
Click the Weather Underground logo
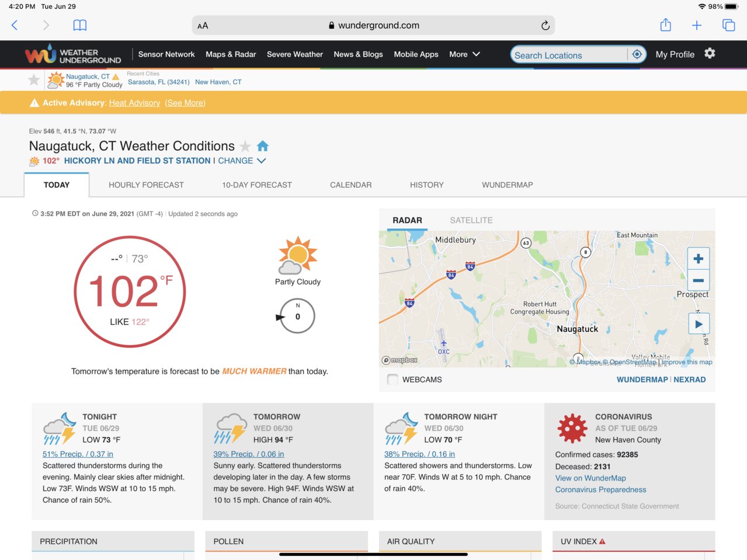tap(73, 54)
